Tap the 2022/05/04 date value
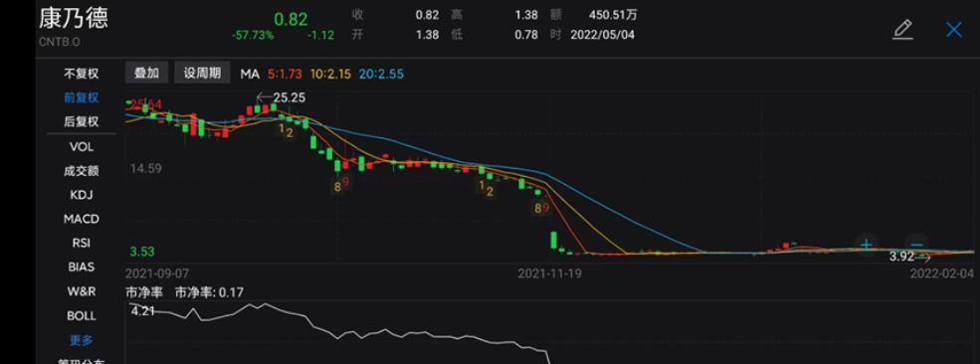 603,35
